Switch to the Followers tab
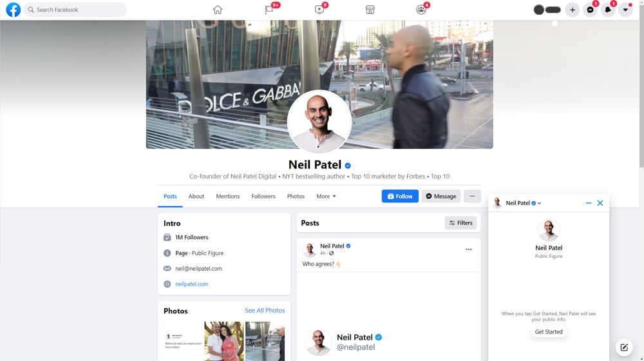 pyautogui.click(x=263, y=197)
